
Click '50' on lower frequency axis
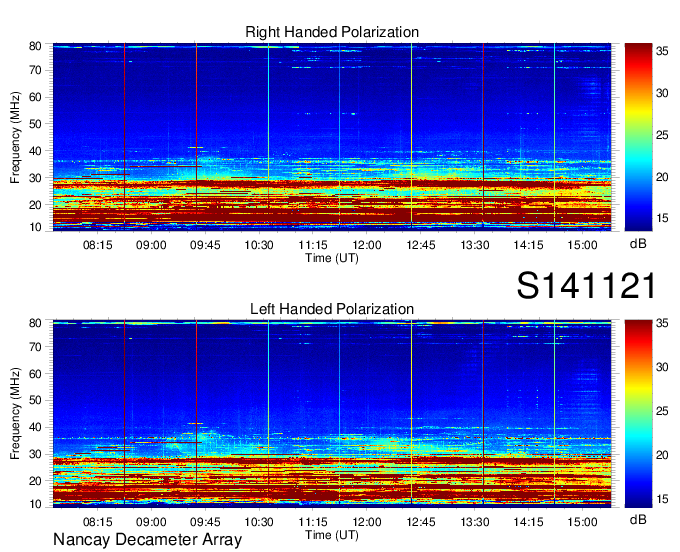(x=35, y=401)
